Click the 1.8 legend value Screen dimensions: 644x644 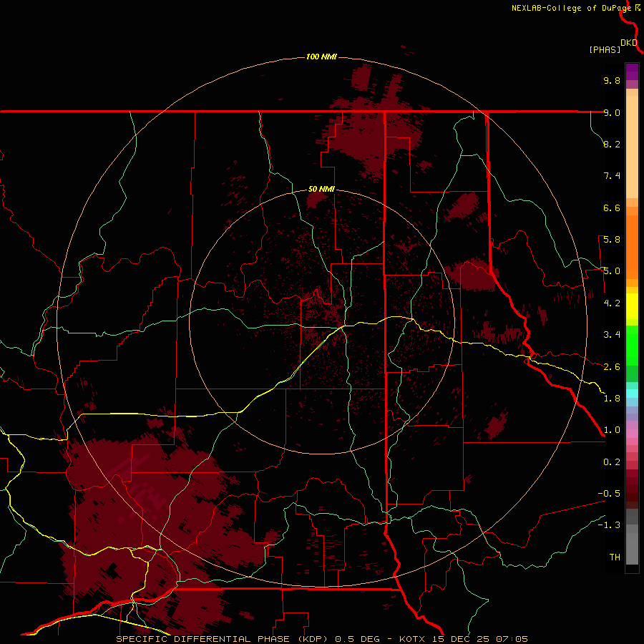612,399
